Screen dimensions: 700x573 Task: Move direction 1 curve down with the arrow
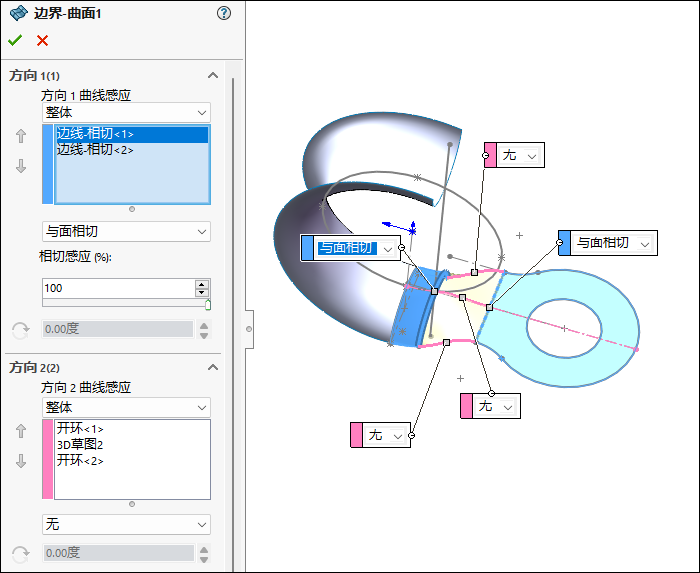[21, 166]
